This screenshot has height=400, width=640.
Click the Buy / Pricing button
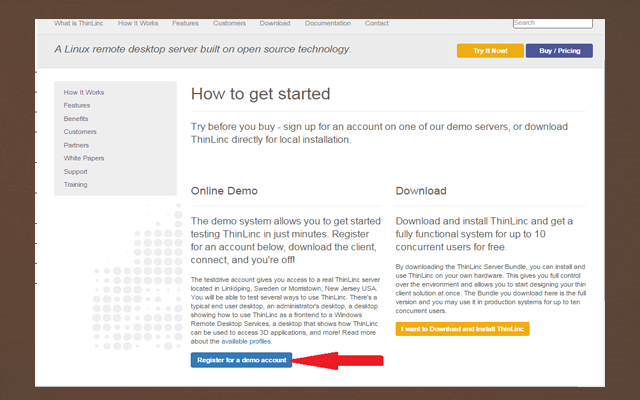pos(559,51)
